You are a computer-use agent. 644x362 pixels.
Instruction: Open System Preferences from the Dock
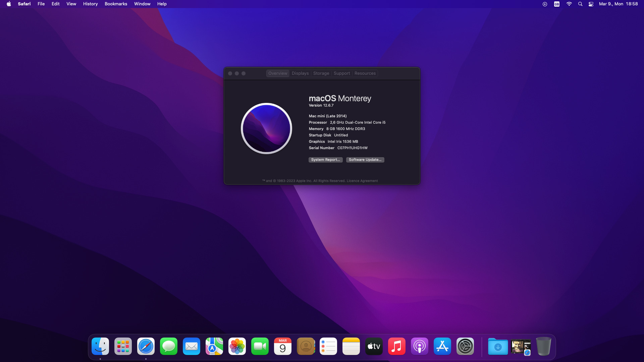click(465, 346)
